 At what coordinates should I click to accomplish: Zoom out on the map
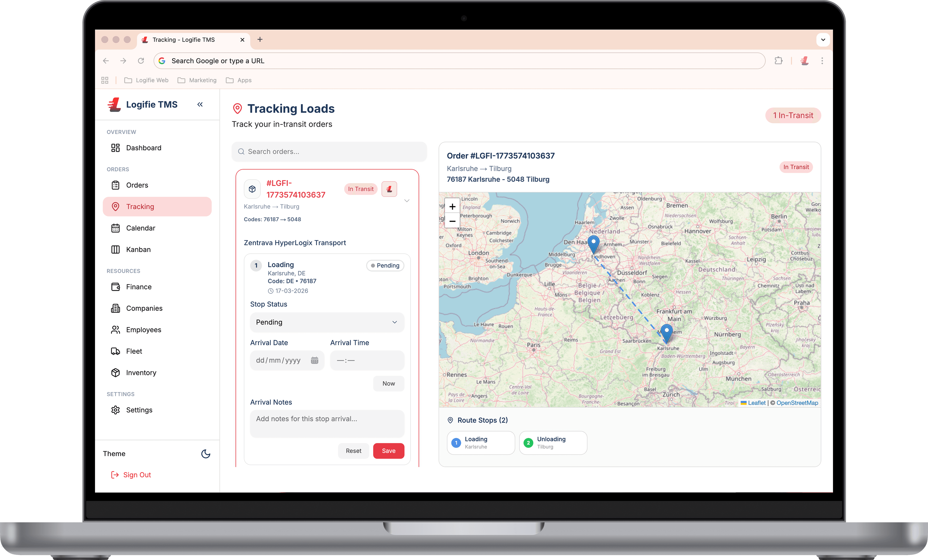tap(452, 221)
